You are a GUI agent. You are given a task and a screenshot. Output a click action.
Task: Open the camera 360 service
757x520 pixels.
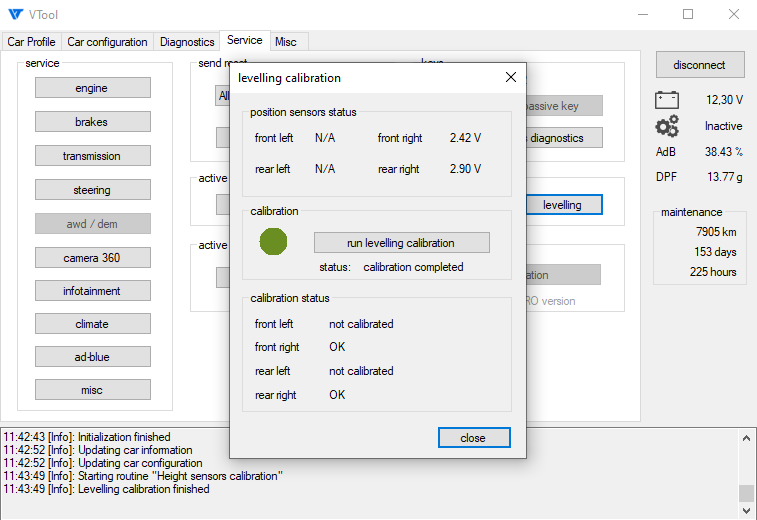tap(92, 258)
